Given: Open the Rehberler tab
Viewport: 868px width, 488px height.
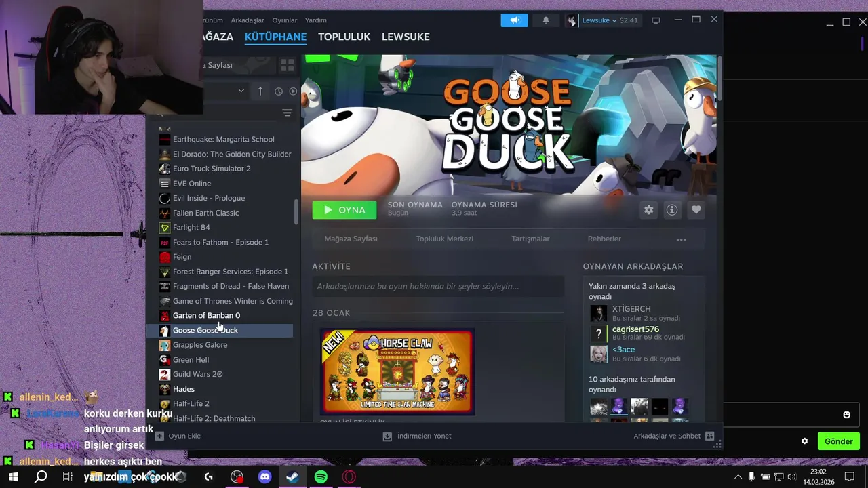Looking at the screenshot, I should point(604,239).
